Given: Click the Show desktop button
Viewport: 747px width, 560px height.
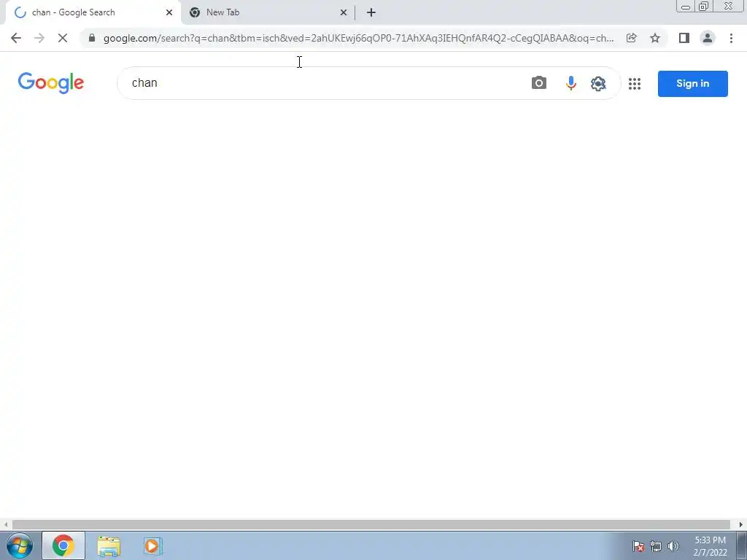Looking at the screenshot, I should (x=742, y=545).
